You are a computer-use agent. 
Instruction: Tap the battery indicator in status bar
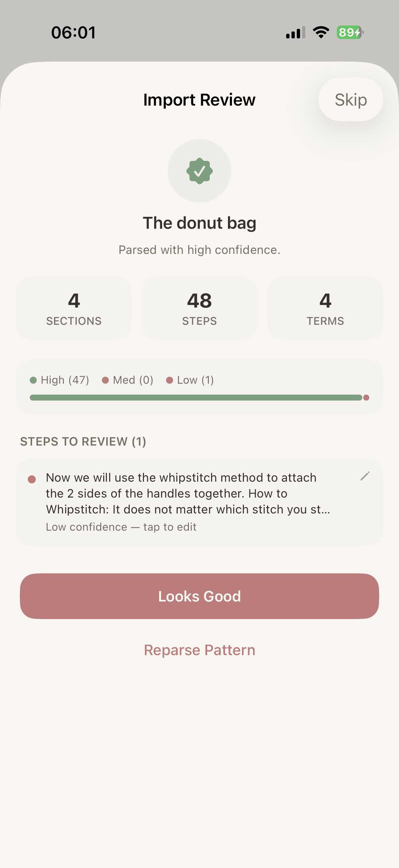349,33
